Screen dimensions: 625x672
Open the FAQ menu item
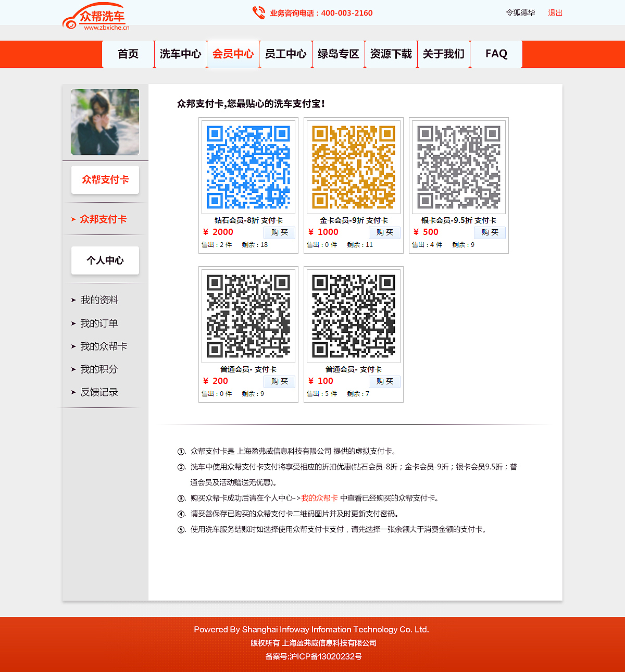point(496,54)
